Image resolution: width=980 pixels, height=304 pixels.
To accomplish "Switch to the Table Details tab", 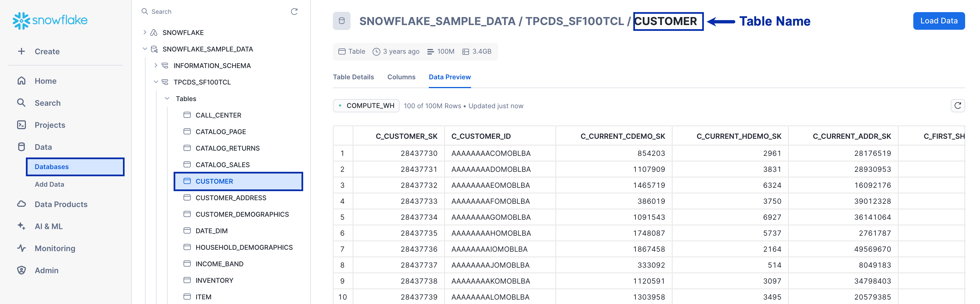I will (353, 77).
